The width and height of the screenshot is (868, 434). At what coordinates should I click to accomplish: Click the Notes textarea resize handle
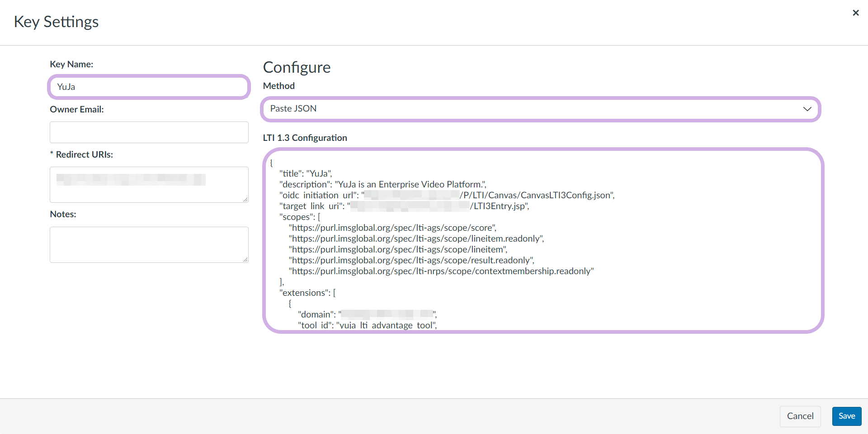[x=245, y=260]
